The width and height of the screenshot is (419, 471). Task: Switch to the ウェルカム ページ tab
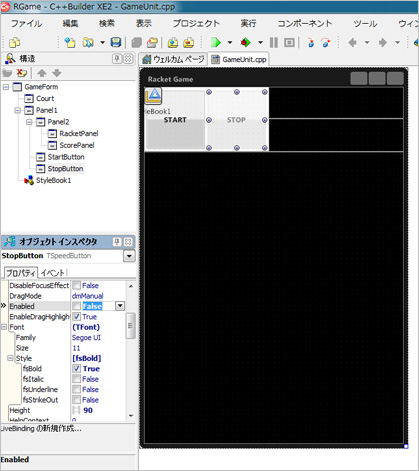[173, 59]
